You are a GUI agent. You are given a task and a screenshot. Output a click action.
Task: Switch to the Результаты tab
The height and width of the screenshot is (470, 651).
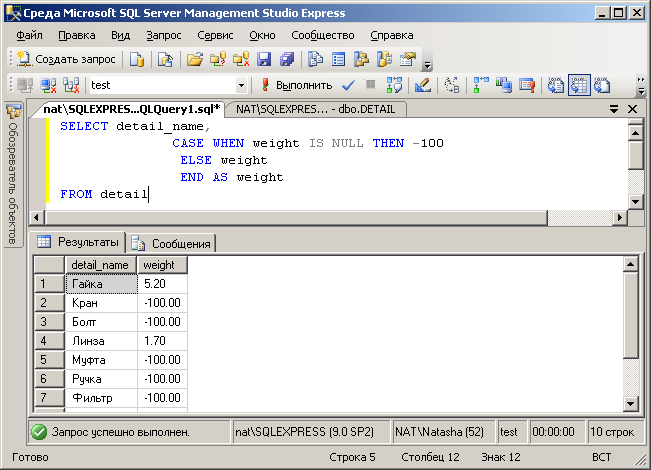point(78,242)
